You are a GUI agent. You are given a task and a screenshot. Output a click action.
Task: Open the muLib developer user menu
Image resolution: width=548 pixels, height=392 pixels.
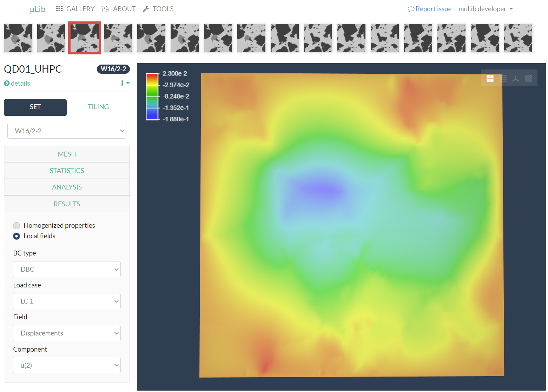click(x=486, y=9)
